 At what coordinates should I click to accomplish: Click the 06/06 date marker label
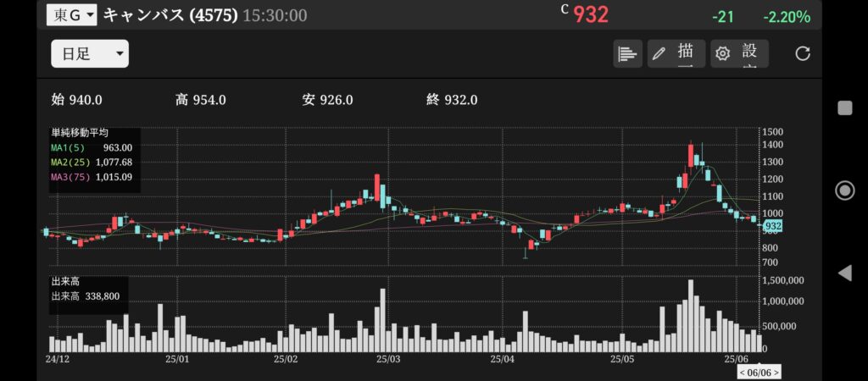pos(759,372)
